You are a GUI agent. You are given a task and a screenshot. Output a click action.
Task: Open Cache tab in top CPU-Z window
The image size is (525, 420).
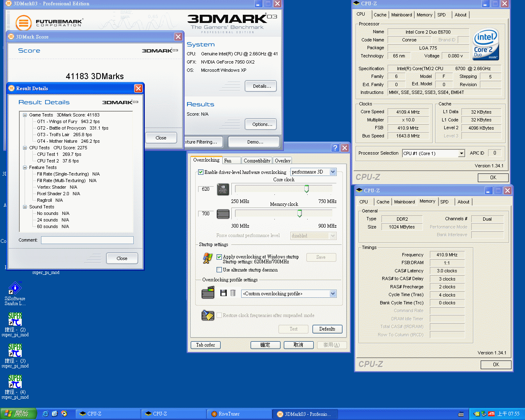pyautogui.click(x=380, y=15)
